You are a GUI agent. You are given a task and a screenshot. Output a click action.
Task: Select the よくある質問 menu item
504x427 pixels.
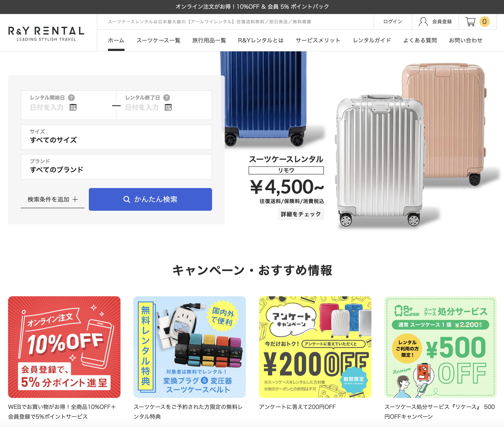pos(420,40)
